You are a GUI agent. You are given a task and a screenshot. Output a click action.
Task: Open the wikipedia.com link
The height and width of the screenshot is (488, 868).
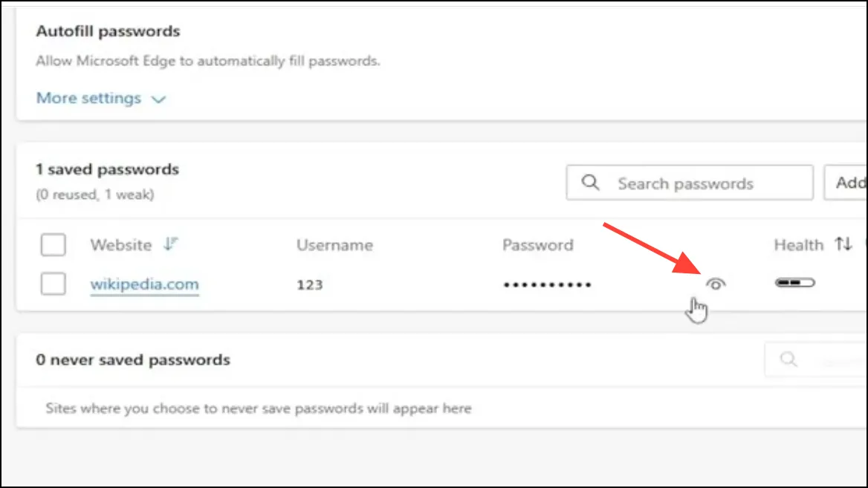(144, 284)
